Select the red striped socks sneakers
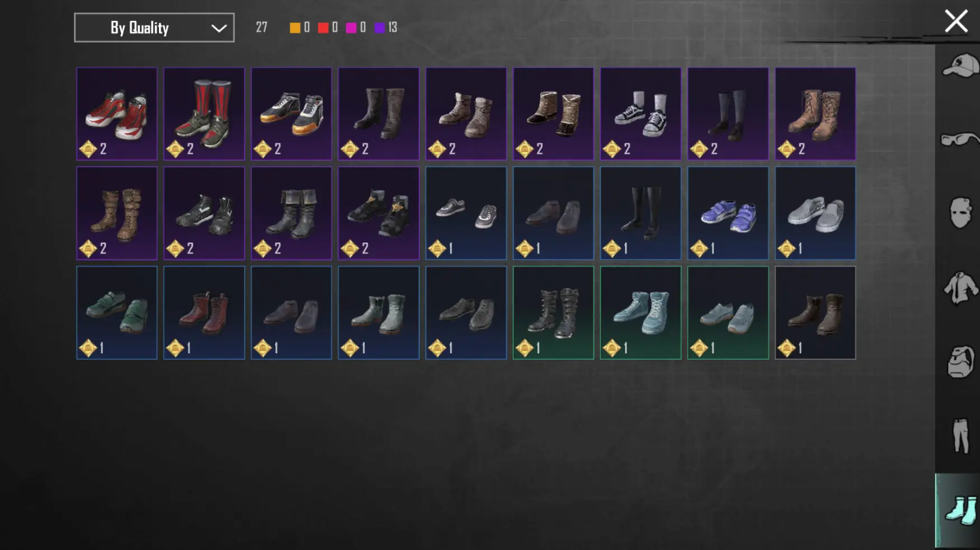The image size is (980, 550). click(204, 114)
